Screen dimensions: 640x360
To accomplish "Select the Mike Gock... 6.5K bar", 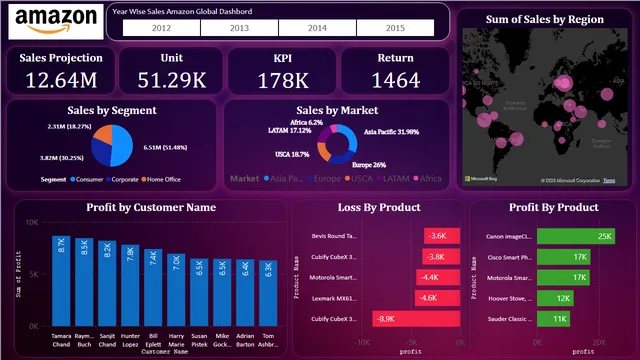I will [x=222, y=292].
